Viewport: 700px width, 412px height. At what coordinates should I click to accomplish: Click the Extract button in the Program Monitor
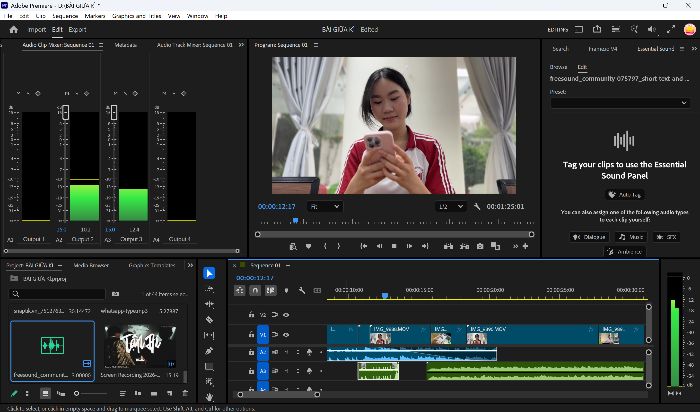(464, 246)
